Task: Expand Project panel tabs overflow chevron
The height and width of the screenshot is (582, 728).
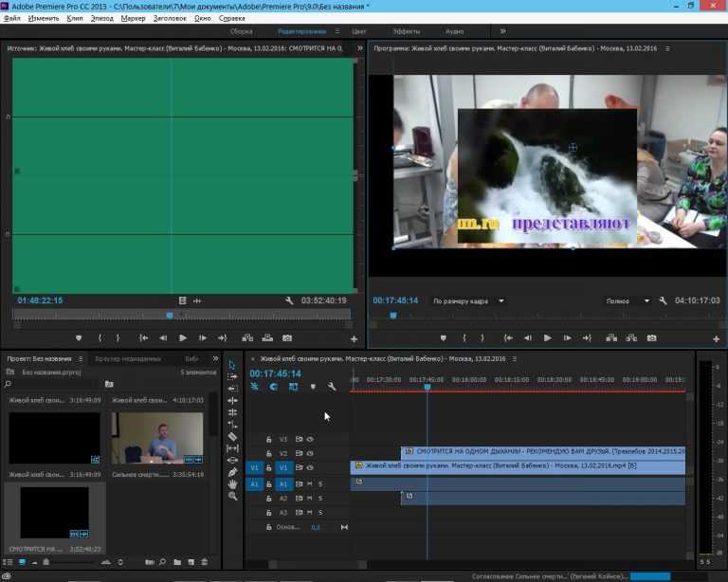Action: [215, 358]
